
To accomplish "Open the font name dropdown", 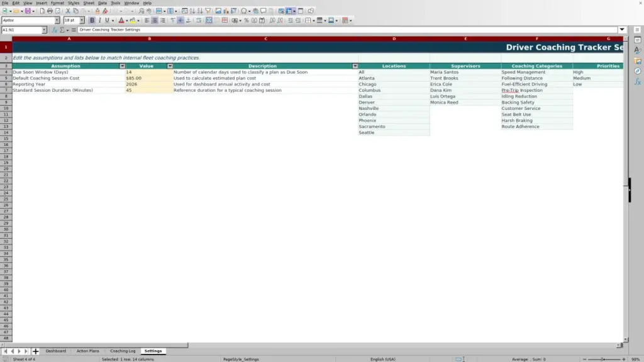I will coord(57,20).
